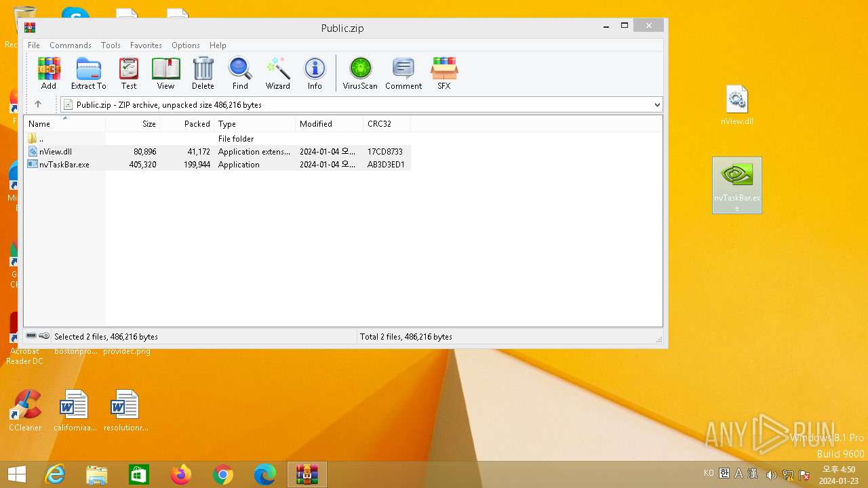Sort by Name column header
Screen dimensions: 868x488
pyautogui.click(x=65, y=123)
